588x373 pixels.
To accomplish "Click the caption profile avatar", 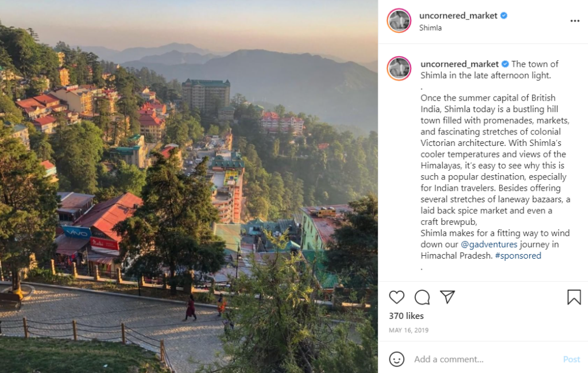I will pyautogui.click(x=399, y=68).
